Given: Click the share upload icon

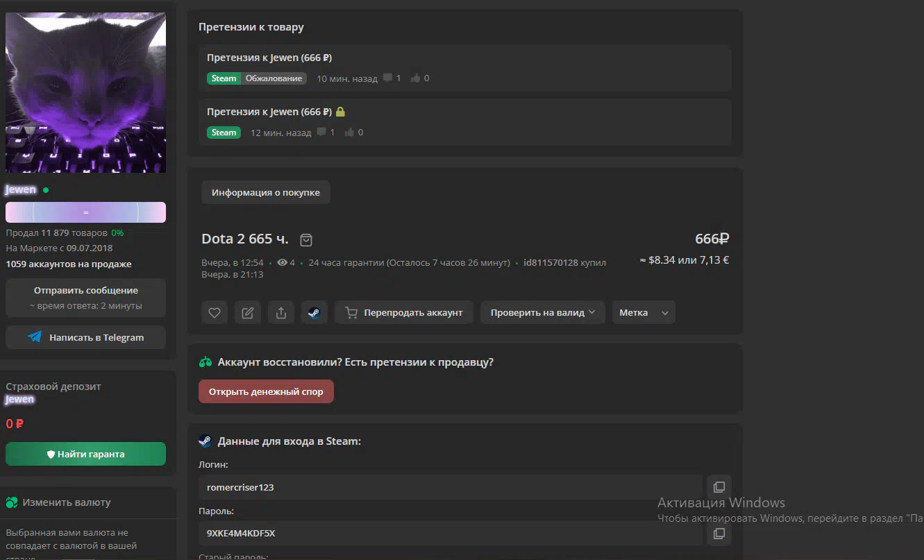Looking at the screenshot, I should click(281, 312).
